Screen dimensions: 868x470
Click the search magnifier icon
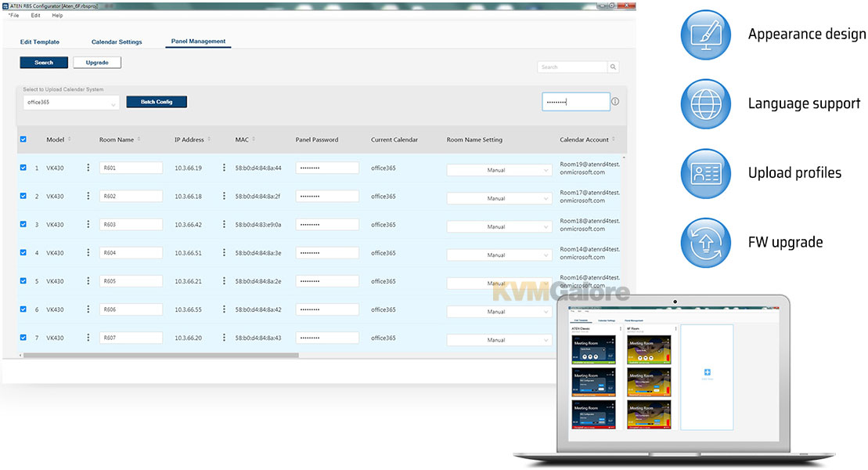tap(613, 67)
